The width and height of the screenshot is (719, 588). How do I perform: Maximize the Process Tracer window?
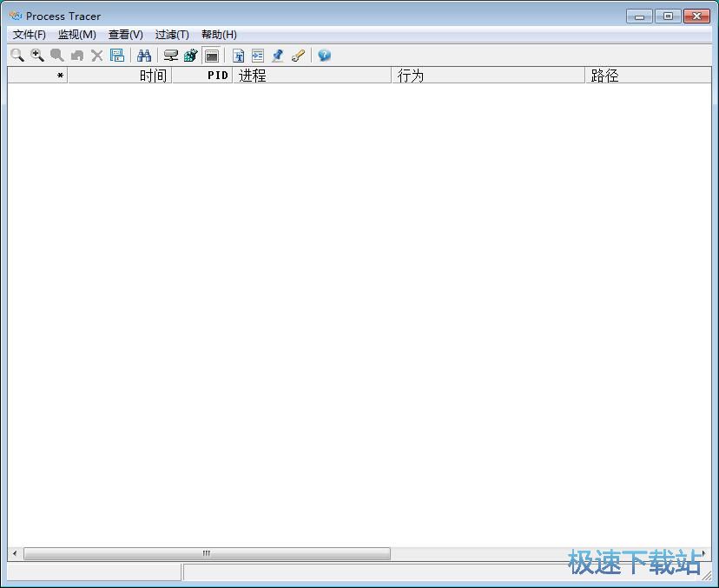(x=668, y=17)
